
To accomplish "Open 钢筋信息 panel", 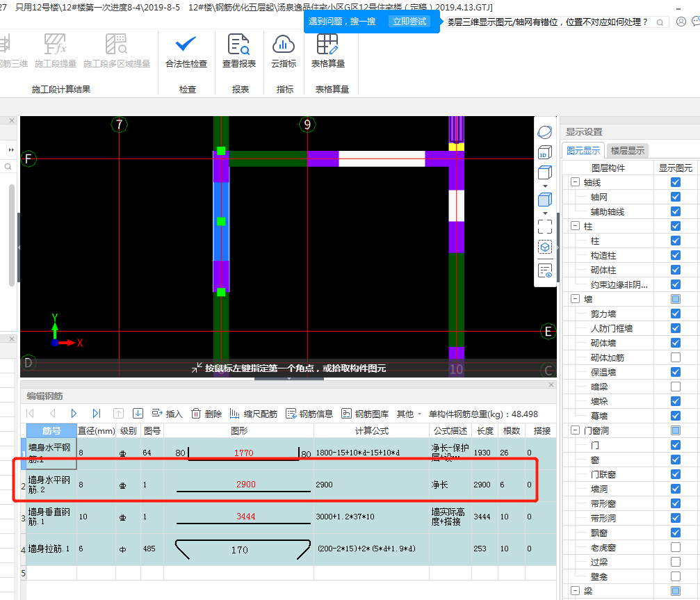I will tap(309, 414).
